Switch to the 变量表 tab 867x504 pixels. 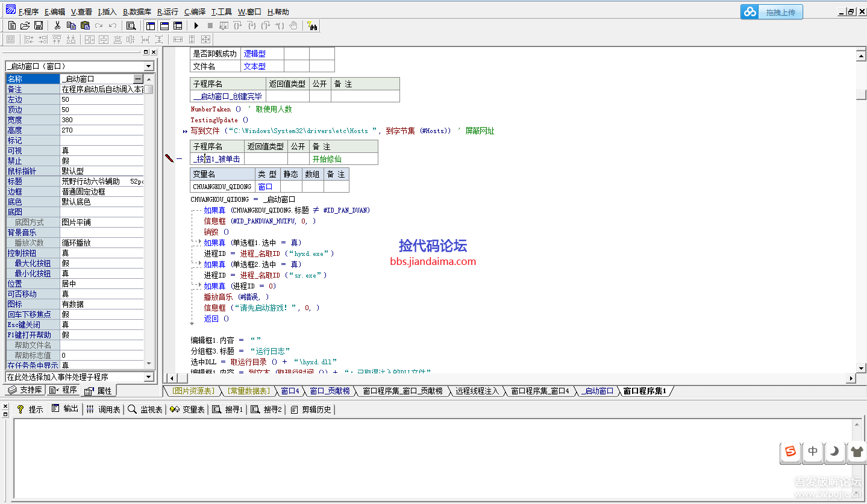coord(188,409)
